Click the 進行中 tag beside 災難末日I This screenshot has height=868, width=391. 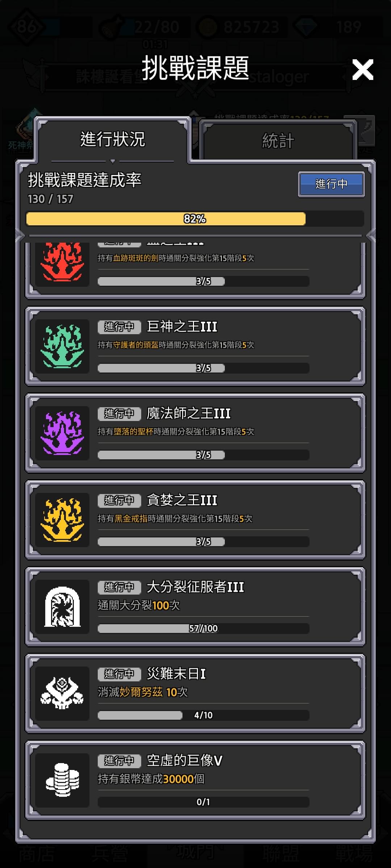pyautogui.click(x=119, y=674)
